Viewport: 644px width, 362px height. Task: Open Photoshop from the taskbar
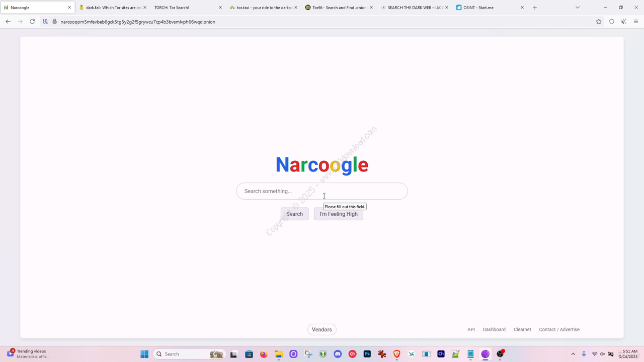click(367, 354)
